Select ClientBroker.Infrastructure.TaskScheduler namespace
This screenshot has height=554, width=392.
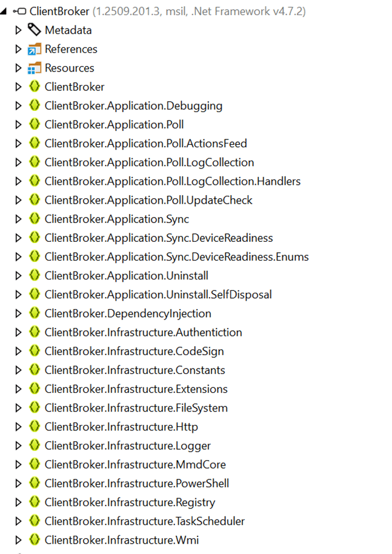click(144, 521)
